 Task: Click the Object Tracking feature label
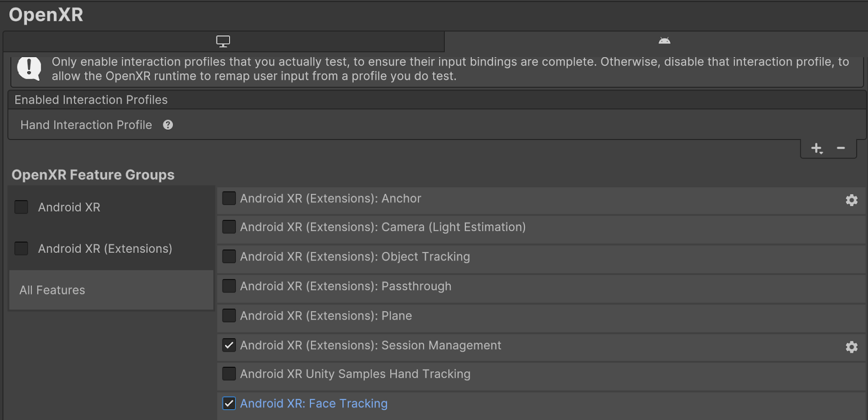pos(355,257)
